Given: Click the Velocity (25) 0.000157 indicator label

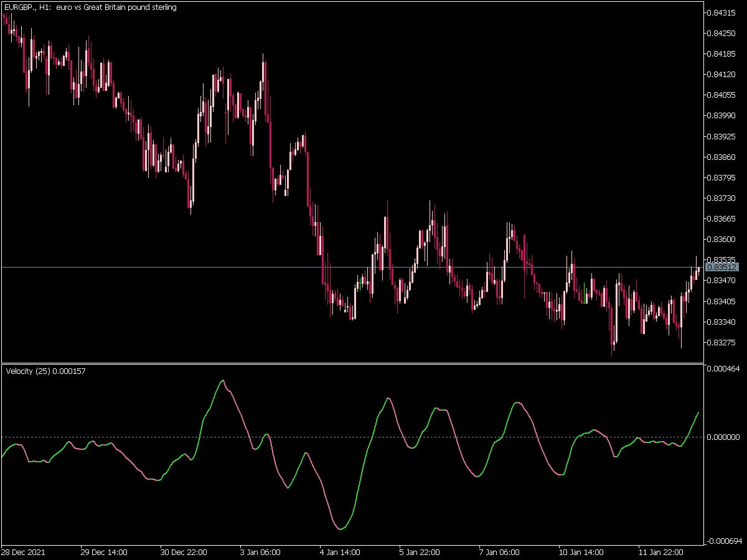Looking at the screenshot, I should point(46,371).
